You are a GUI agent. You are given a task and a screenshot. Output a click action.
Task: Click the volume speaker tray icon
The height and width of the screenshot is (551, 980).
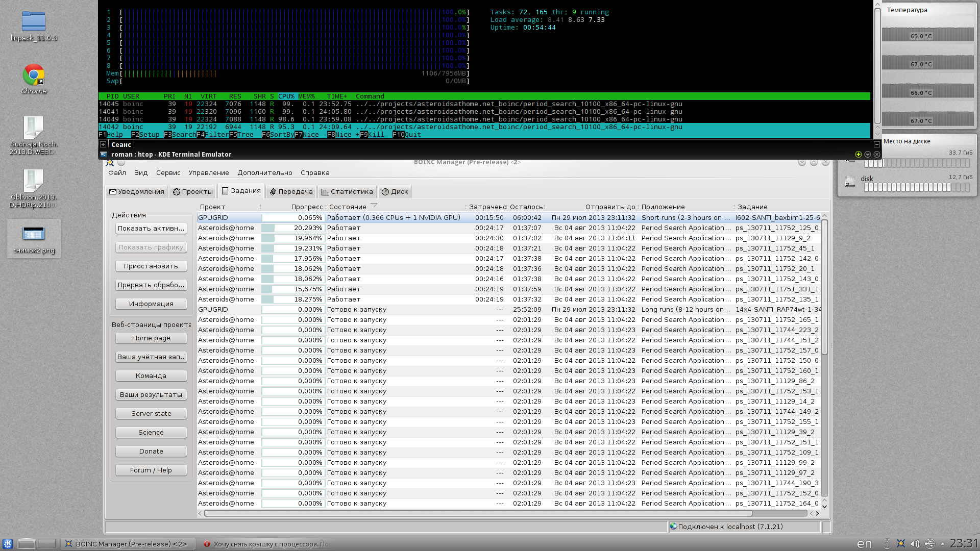tap(915, 544)
